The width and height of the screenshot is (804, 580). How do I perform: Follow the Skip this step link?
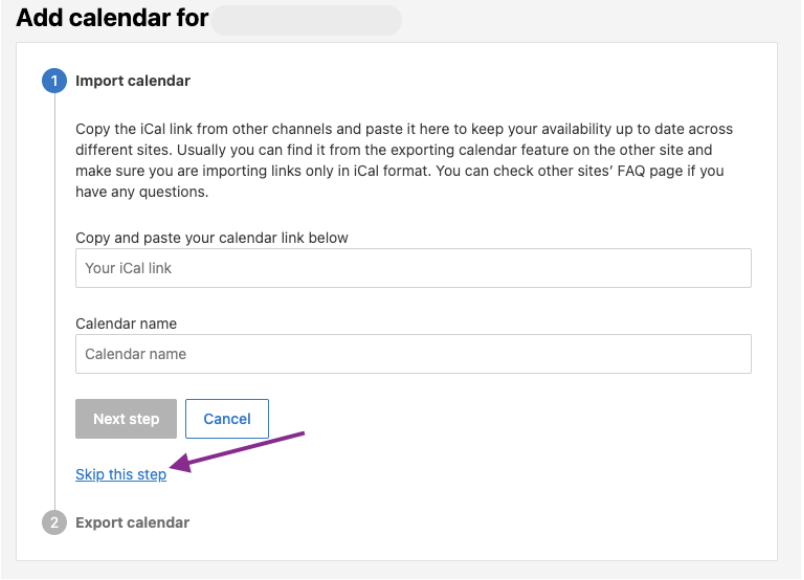[x=121, y=475]
